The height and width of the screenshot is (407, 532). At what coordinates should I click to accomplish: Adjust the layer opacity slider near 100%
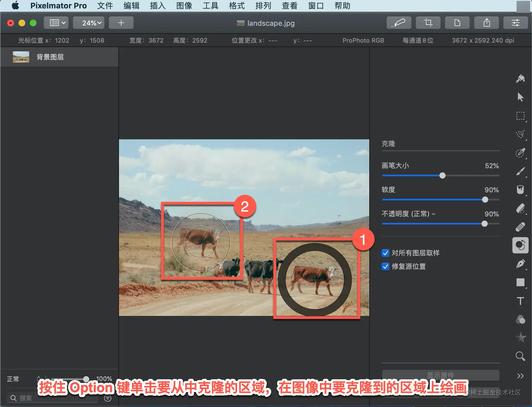click(86, 379)
